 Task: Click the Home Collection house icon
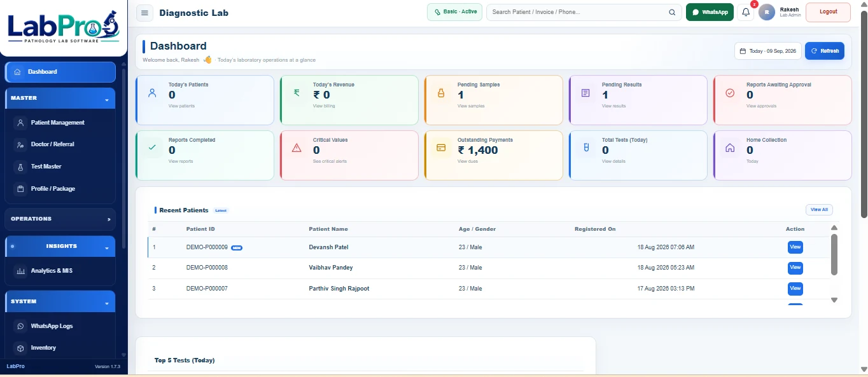click(x=730, y=147)
